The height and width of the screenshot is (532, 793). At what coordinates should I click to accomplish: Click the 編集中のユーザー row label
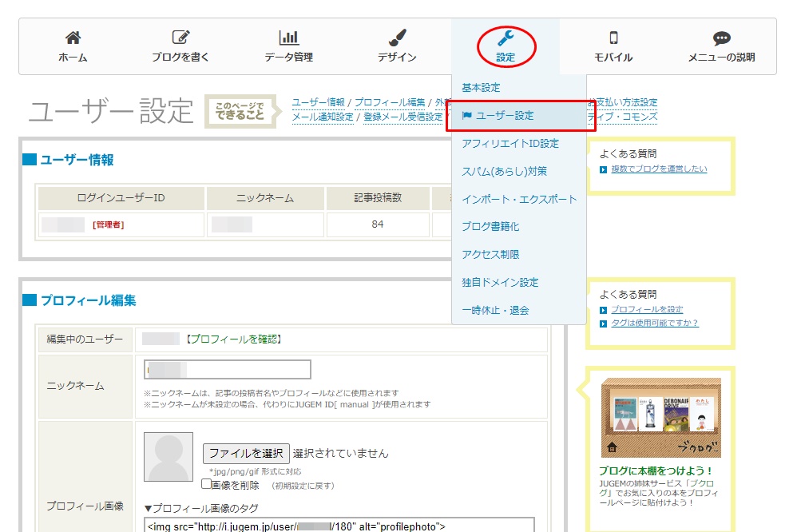[x=85, y=339]
